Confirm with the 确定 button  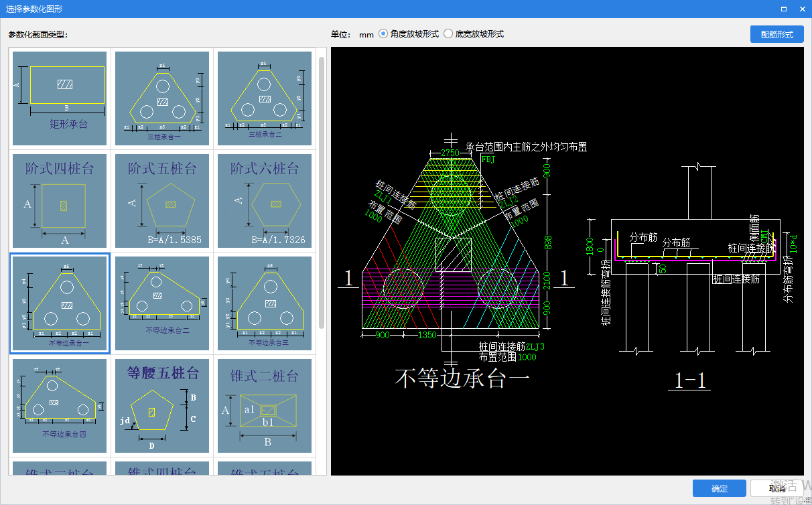pos(720,488)
